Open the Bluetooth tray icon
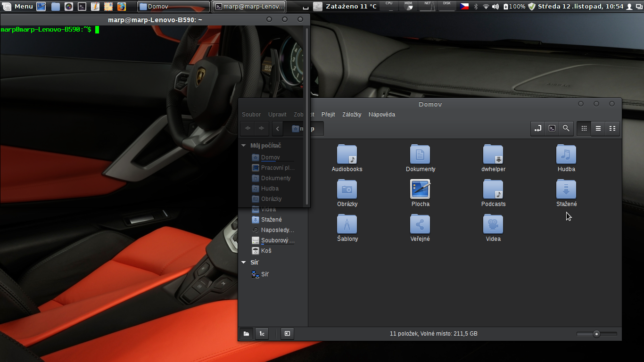Screen dimensions: 644x362 coord(476,7)
